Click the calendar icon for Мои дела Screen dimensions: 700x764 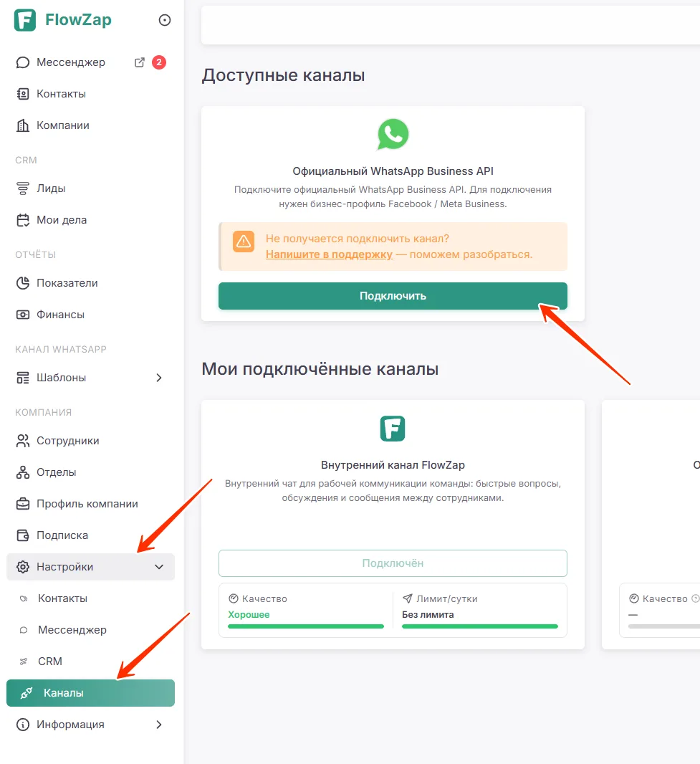pyautogui.click(x=23, y=220)
